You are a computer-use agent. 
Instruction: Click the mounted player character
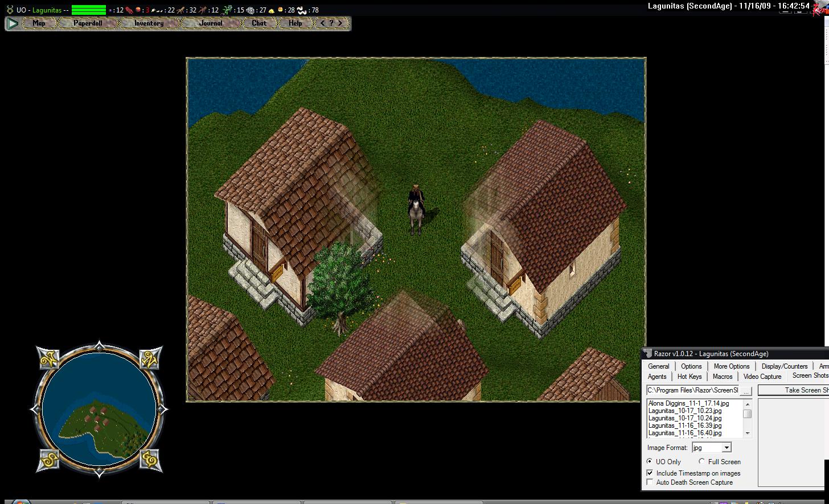[416, 209]
